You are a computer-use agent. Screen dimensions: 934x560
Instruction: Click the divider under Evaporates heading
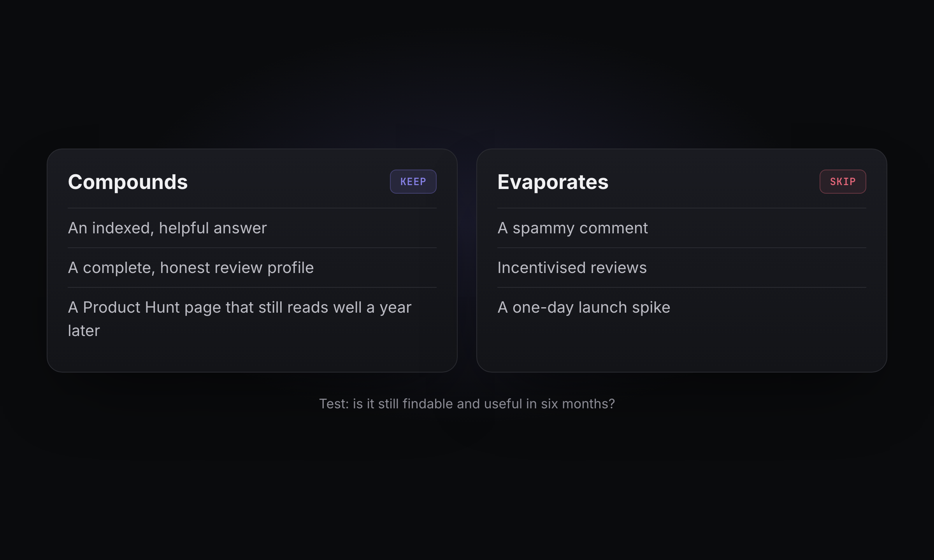pyautogui.click(x=682, y=208)
